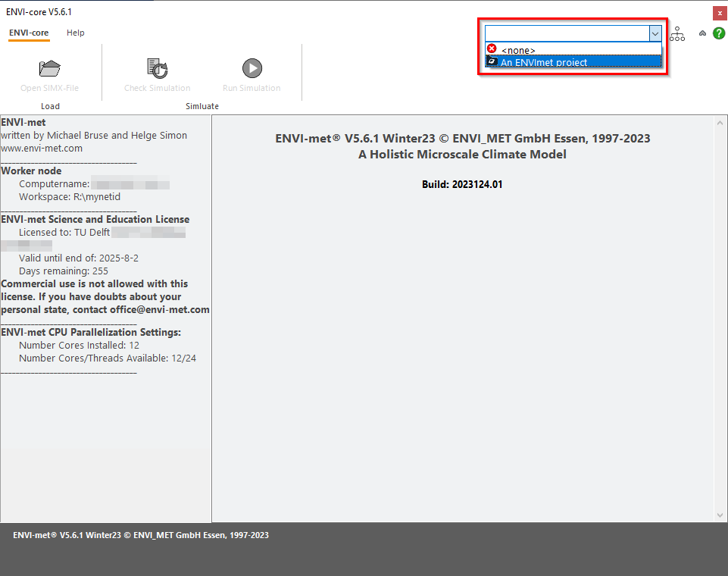This screenshot has width=728, height=576.
Task: Close the ENVI-core window
Action: 719,13
